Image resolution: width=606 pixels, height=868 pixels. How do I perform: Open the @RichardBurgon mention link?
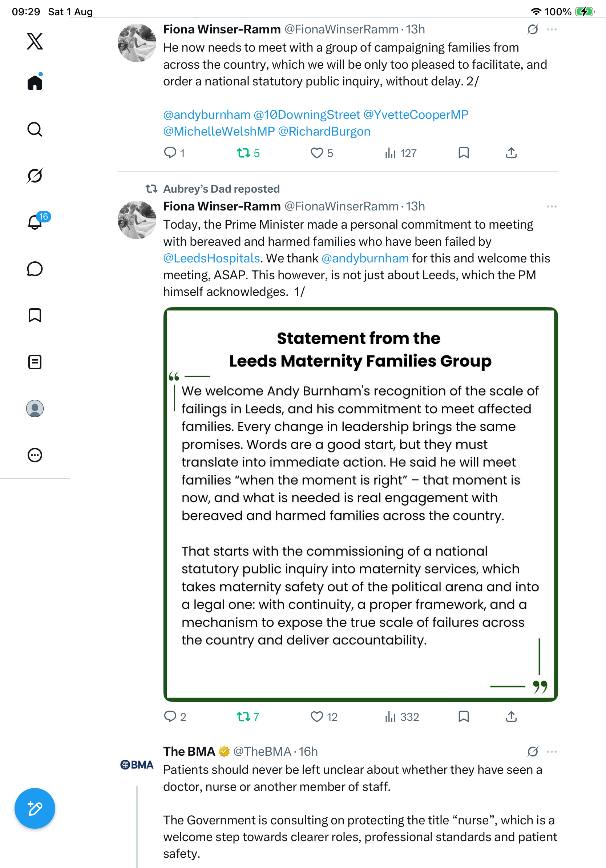click(324, 132)
